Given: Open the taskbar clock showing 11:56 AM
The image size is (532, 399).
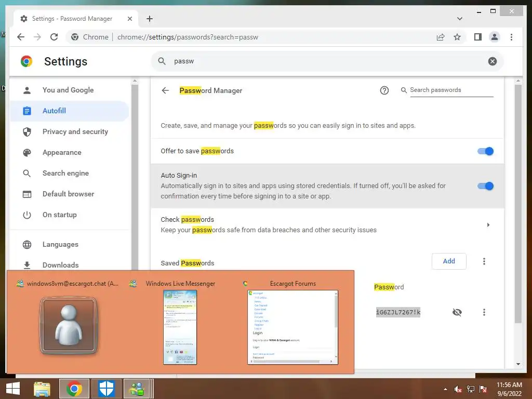Looking at the screenshot, I should (509, 389).
